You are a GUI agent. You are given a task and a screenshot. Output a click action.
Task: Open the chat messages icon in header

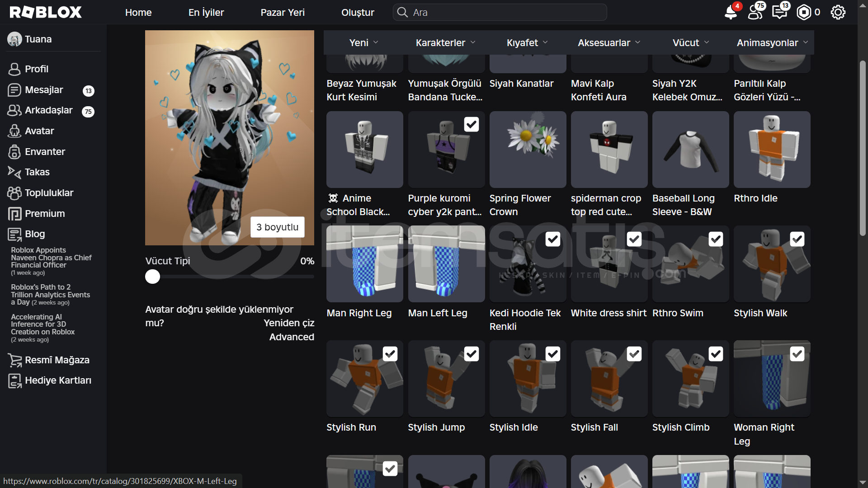tap(779, 12)
